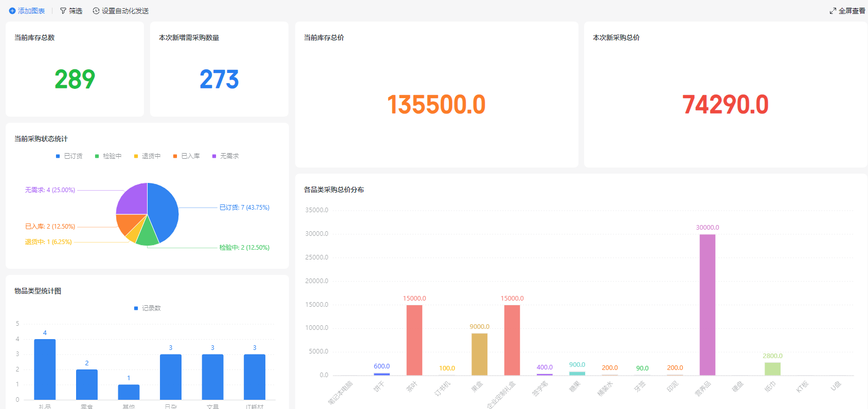This screenshot has height=409, width=868.
Task: Click the 设置自动化发送 clock icon
Action: [96, 11]
